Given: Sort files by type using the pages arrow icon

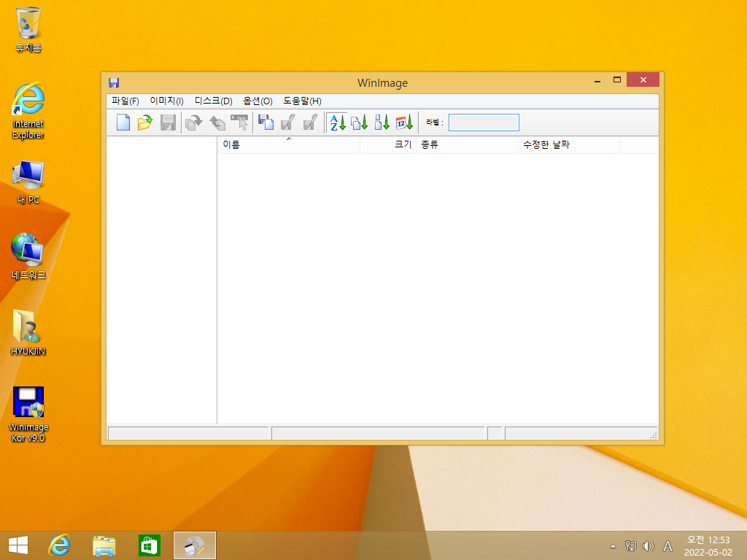Looking at the screenshot, I should point(360,122).
